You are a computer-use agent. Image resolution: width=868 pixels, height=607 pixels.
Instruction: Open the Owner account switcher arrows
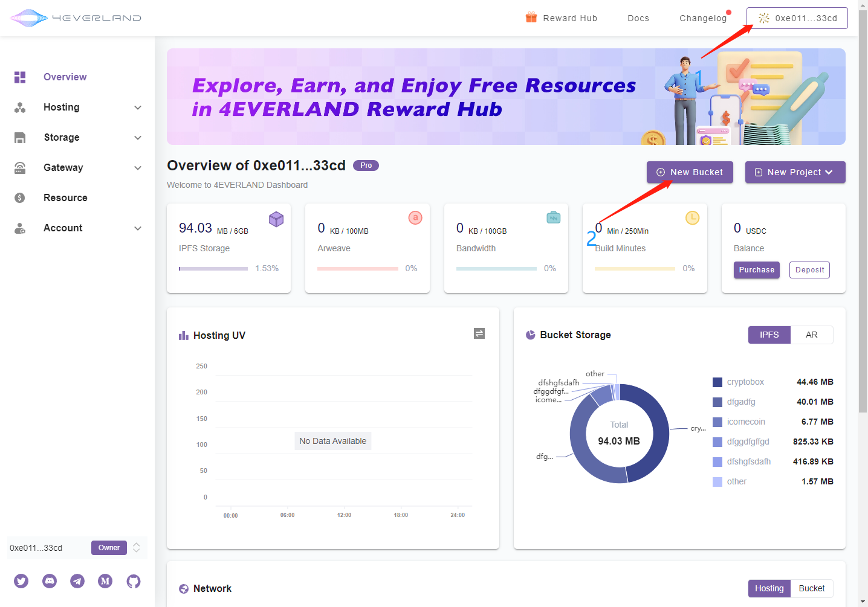click(137, 548)
